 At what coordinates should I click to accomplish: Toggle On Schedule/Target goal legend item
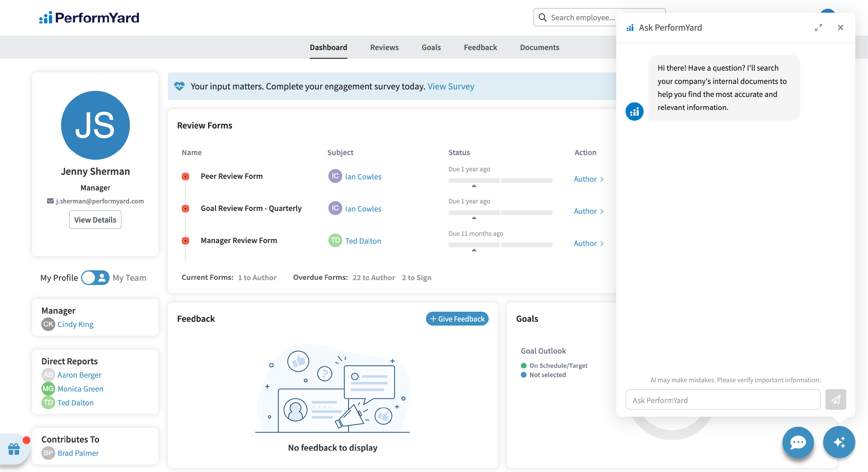554,366
